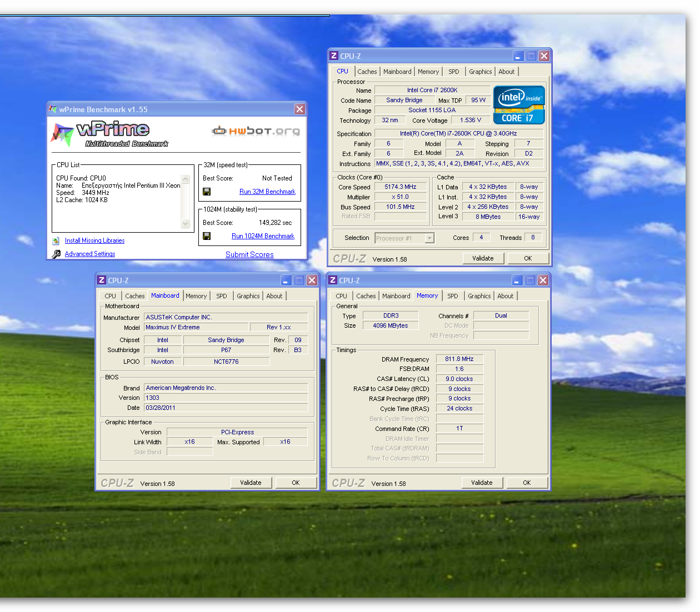The image size is (700, 612).
Task: Click the wPrime logo image
Action: point(109,134)
